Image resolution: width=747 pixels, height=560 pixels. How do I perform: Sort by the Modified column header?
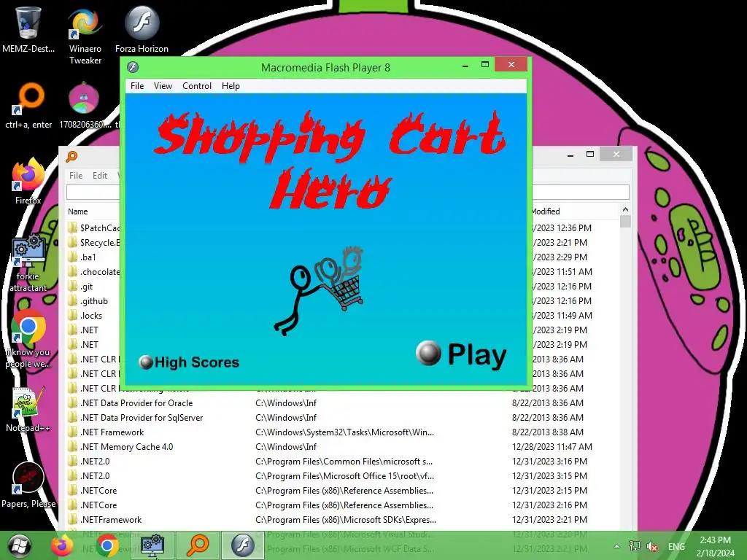(x=546, y=211)
